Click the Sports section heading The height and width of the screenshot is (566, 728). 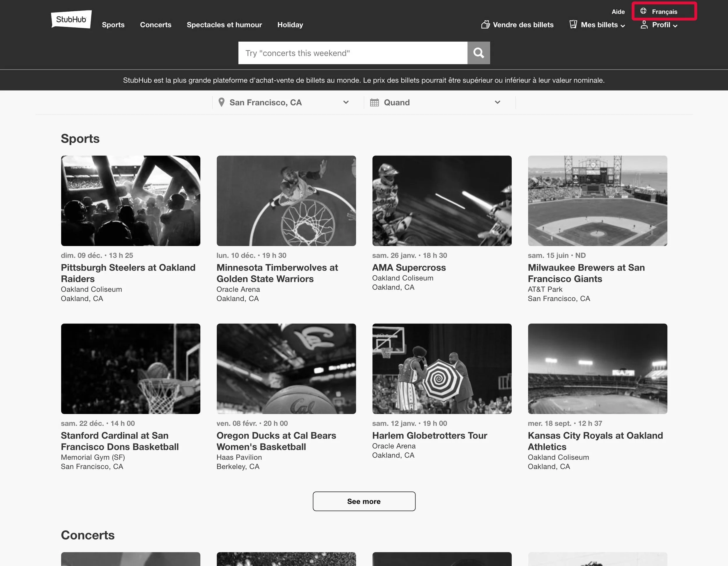[x=80, y=139]
